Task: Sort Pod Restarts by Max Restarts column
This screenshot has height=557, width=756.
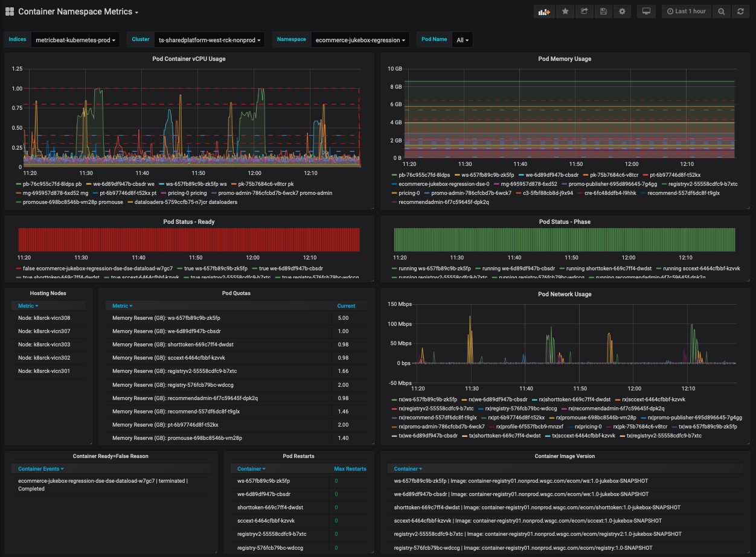Action: click(350, 469)
